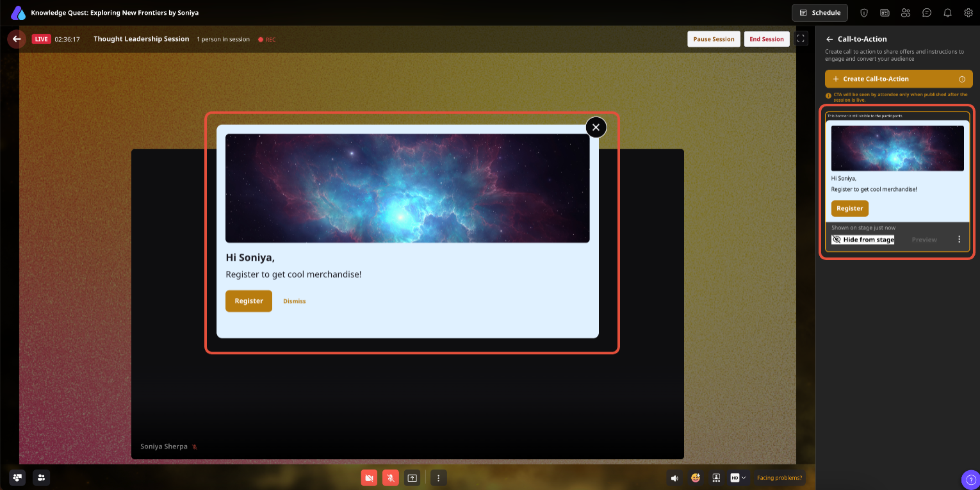Enter fullscreen with the expand icon
Image resolution: width=980 pixels, height=490 pixels.
(x=801, y=38)
